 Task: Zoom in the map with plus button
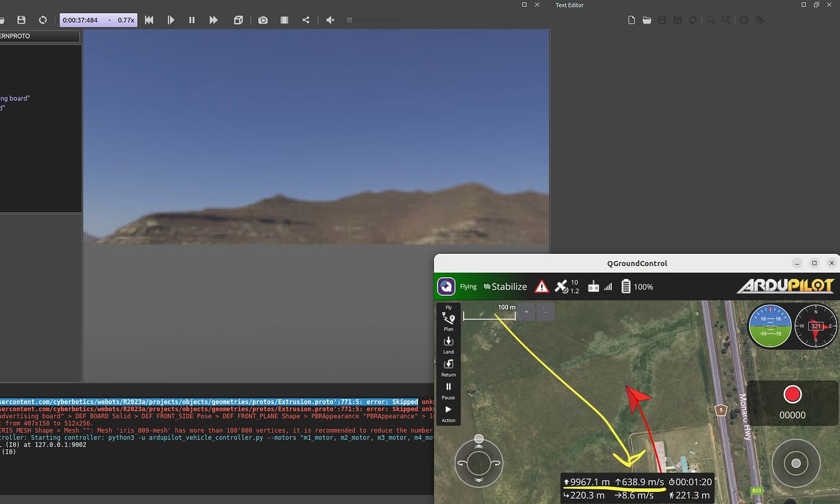527,312
